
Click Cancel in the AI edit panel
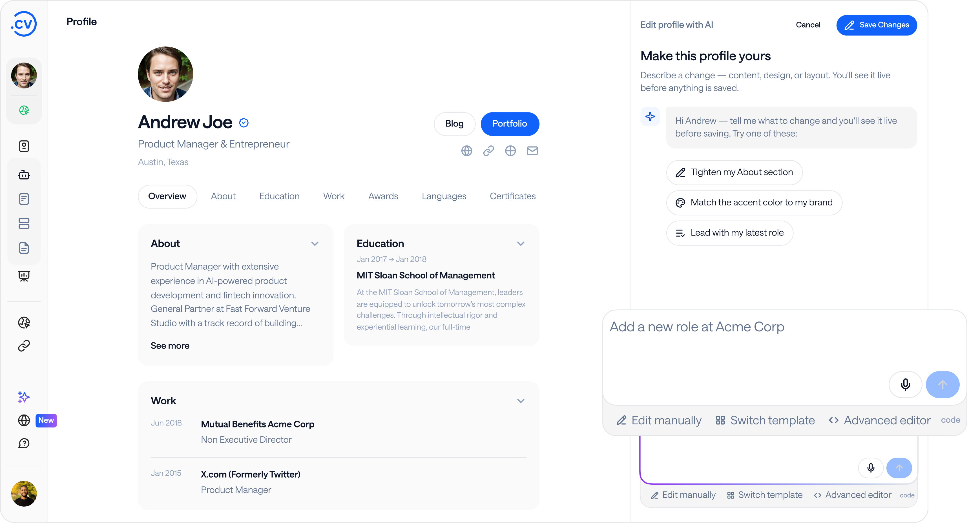(808, 25)
